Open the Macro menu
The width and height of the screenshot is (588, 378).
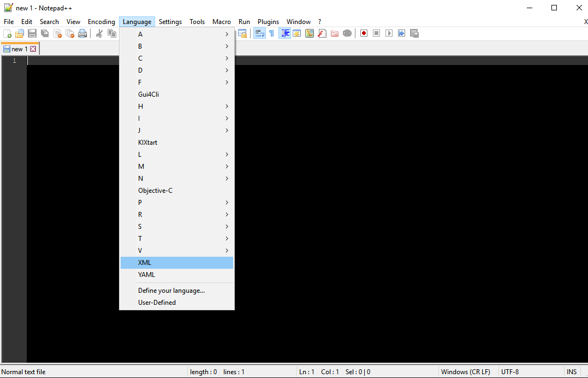tap(222, 21)
